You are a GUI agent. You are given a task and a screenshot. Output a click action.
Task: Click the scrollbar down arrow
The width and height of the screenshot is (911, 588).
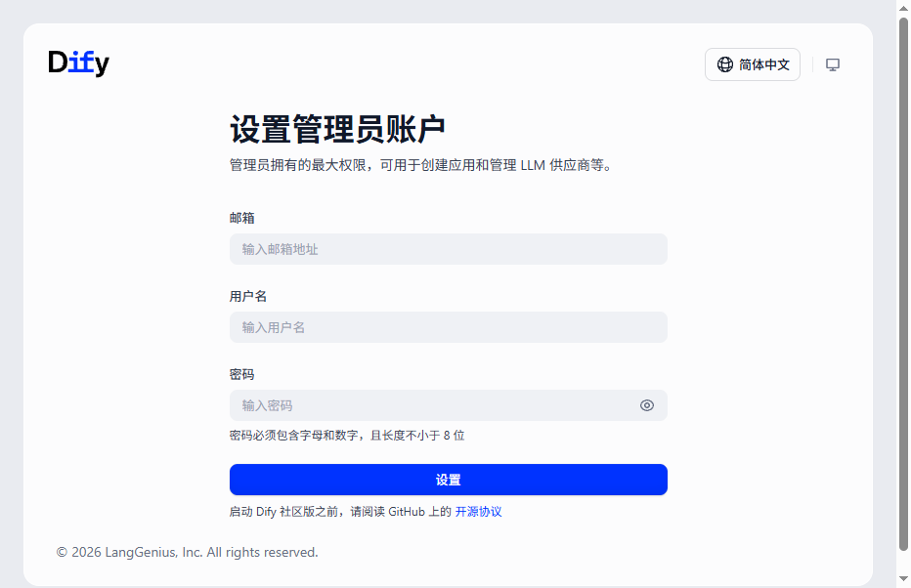pos(903,578)
